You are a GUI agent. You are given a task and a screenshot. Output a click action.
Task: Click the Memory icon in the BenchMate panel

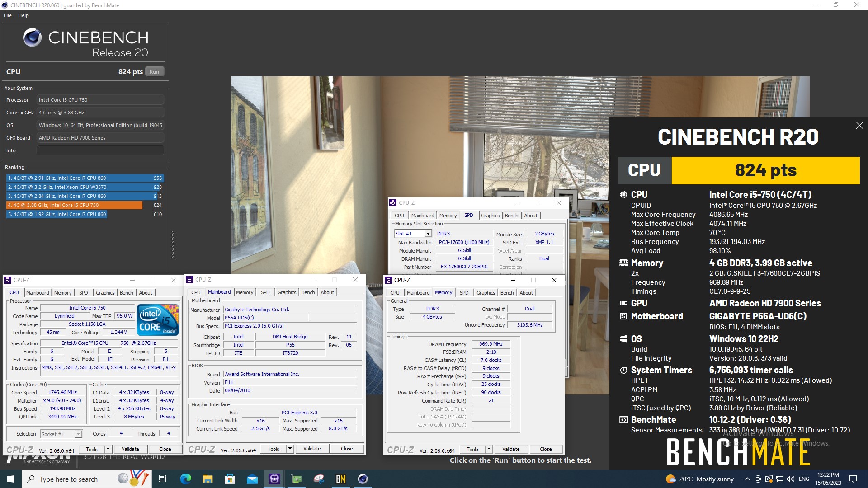[x=623, y=263]
